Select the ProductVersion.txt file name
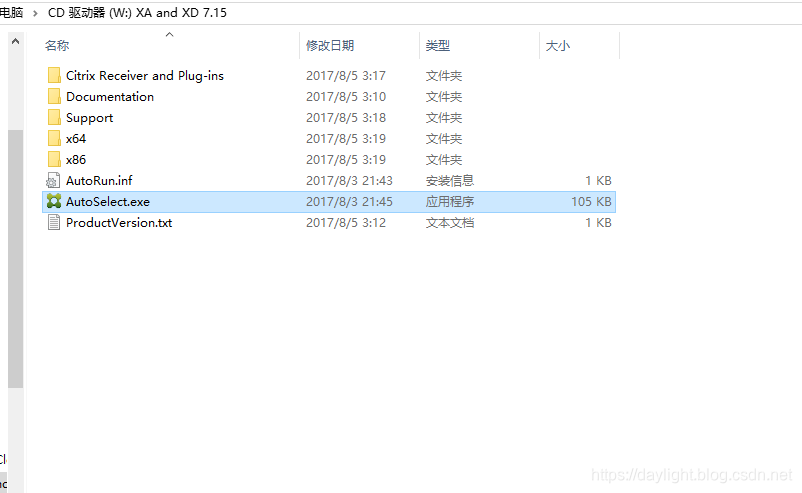This screenshot has width=802, height=493. [119, 222]
